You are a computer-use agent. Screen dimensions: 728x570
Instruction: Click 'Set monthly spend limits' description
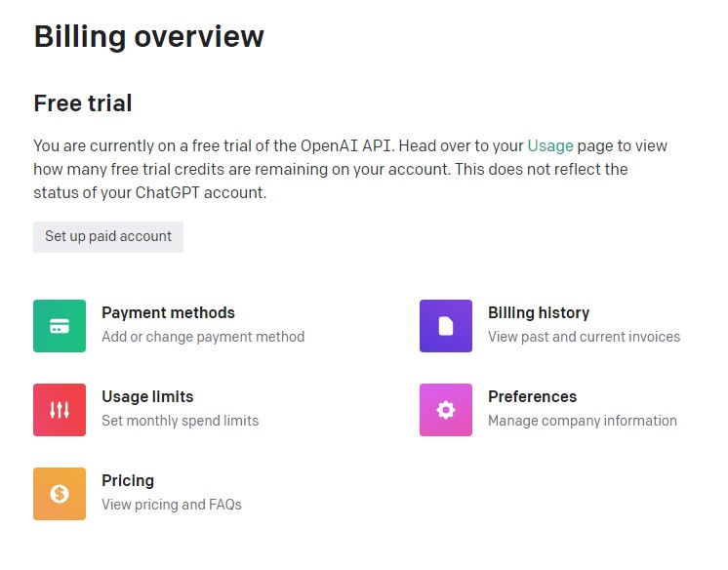click(181, 421)
